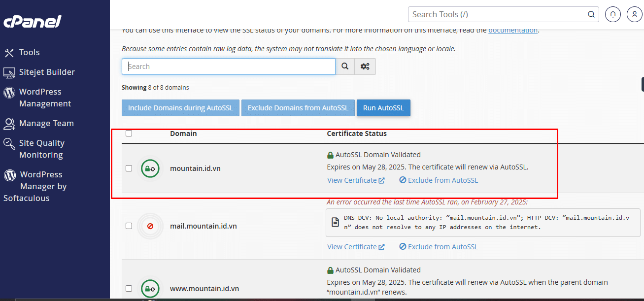Open WordPress Management sidebar item
Viewport: 644px width, 301px height.
click(45, 98)
